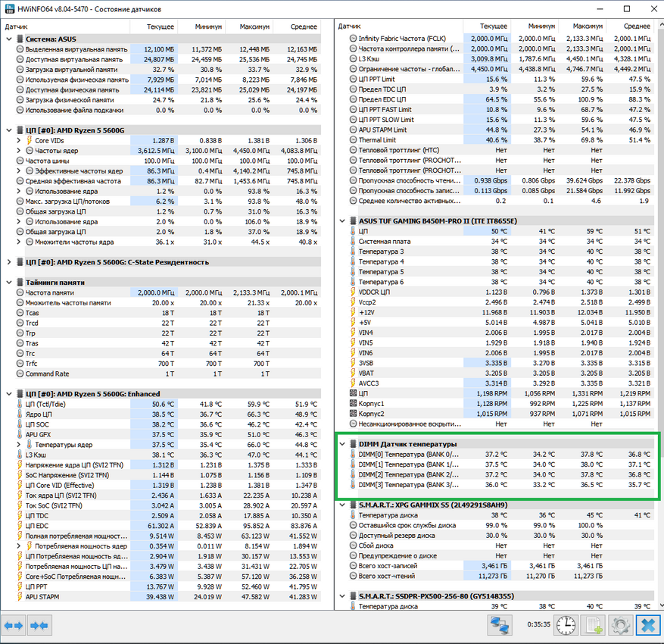Click the right panel scroll-down arrow
This screenshot has height=644, width=664.
point(659,605)
